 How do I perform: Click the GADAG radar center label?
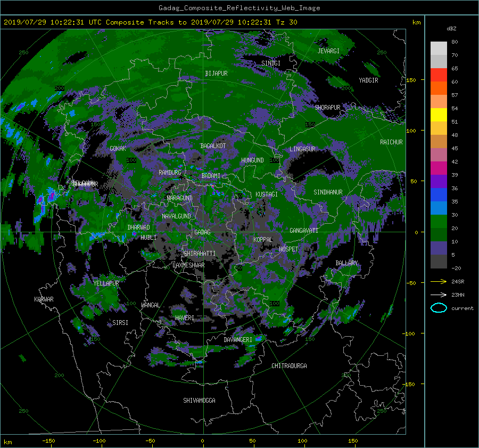pyautogui.click(x=202, y=232)
